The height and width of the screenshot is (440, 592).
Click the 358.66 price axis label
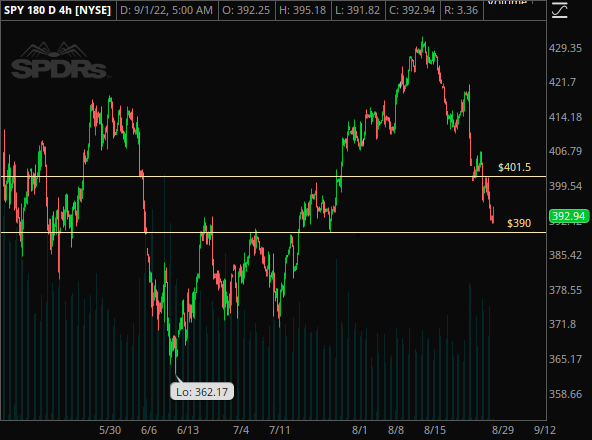click(x=565, y=394)
